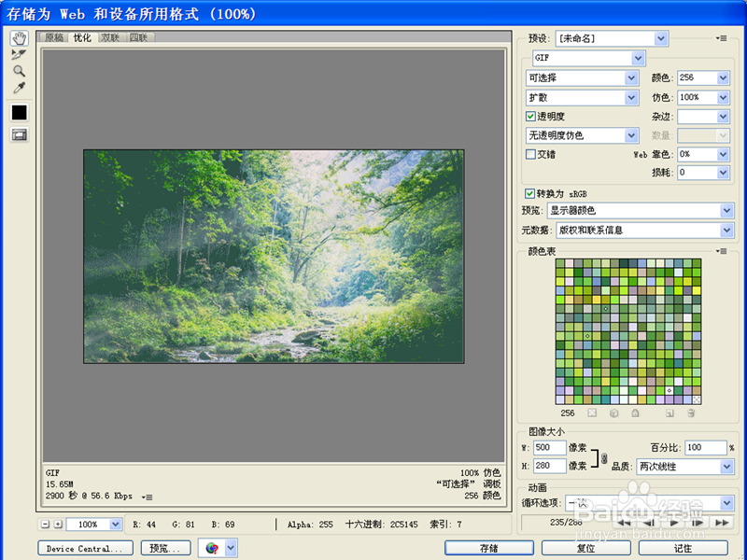Open the GIF file format dropdown
This screenshot has width=747, height=560.
(589, 58)
